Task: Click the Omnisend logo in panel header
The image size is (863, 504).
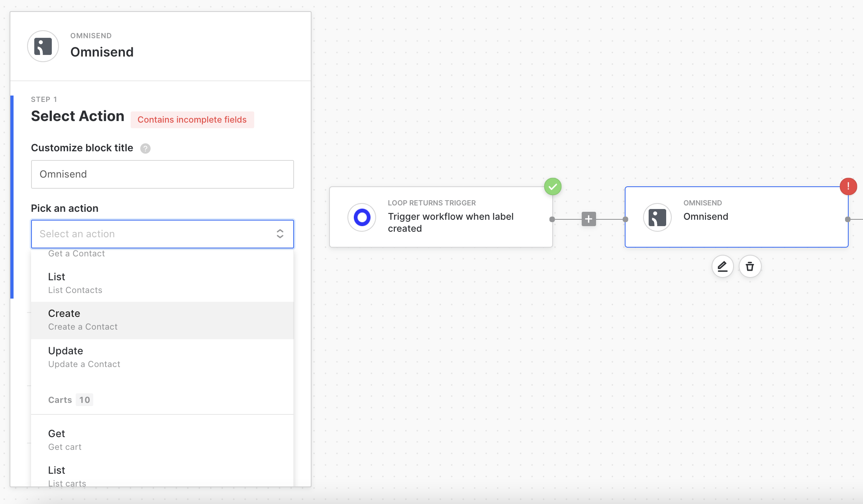Action: point(43,46)
